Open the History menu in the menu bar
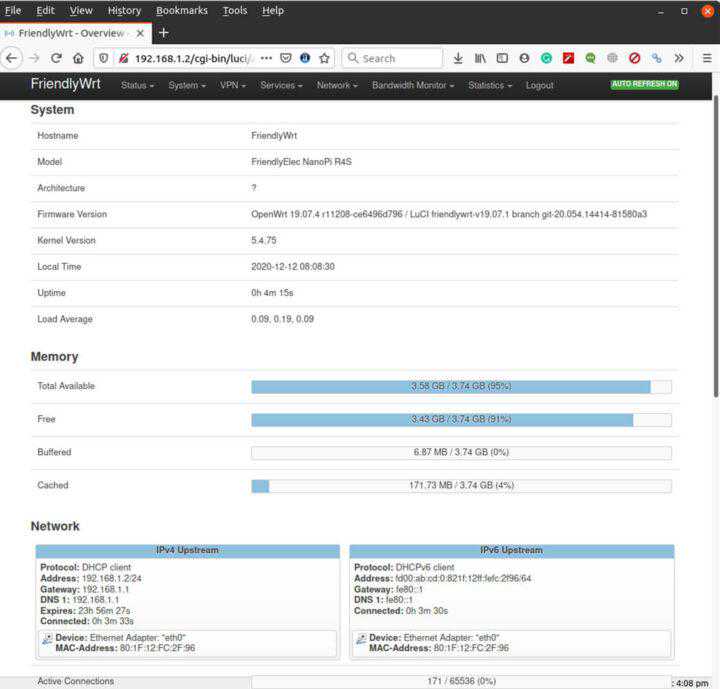Screen dimensions: 720x689 124,10
